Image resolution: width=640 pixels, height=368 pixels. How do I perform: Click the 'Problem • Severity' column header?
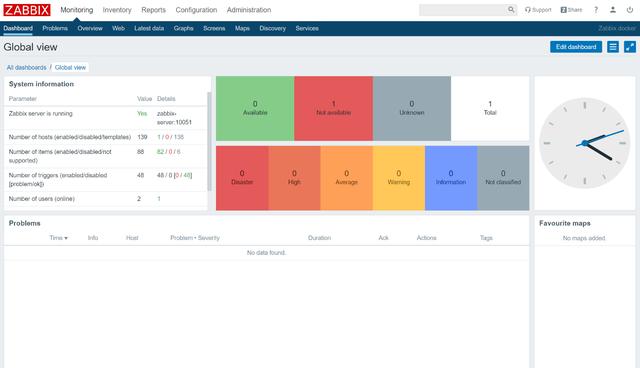click(195, 238)
